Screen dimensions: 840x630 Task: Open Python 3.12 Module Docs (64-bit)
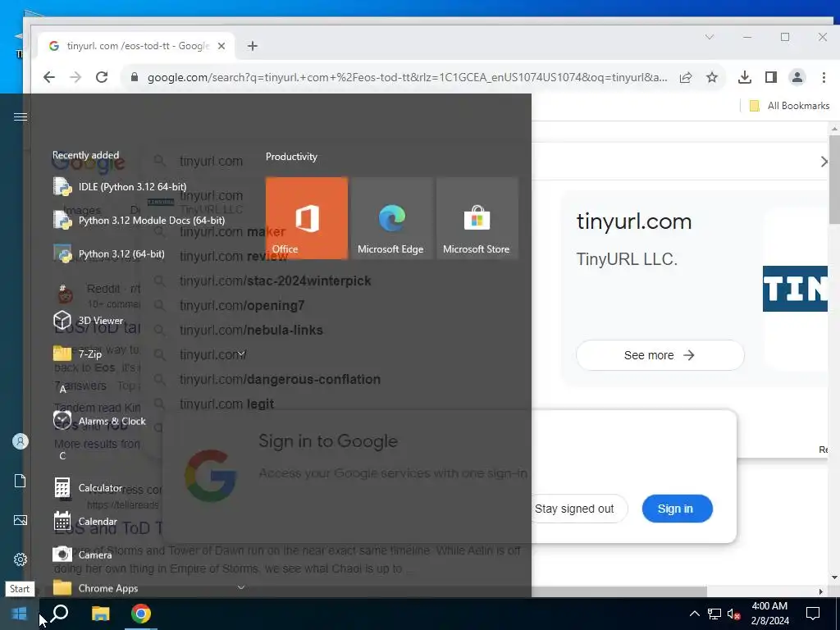pyautogui.click(x=139, y=220)
